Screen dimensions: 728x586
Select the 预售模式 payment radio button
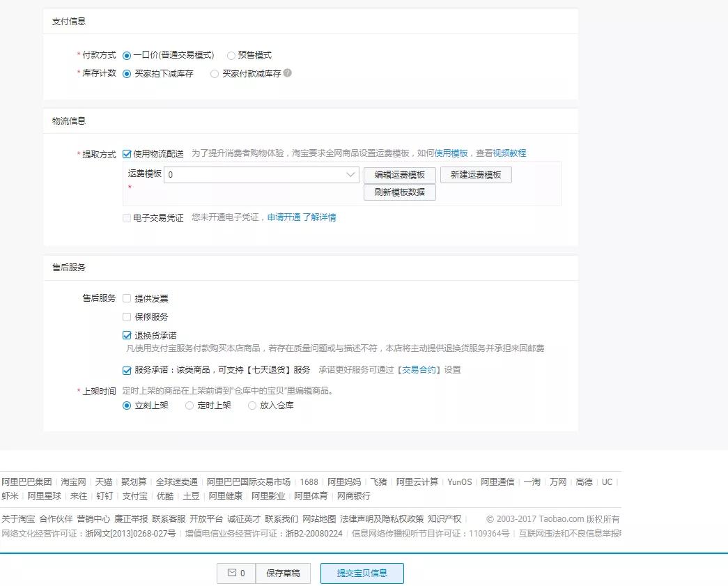231,55
